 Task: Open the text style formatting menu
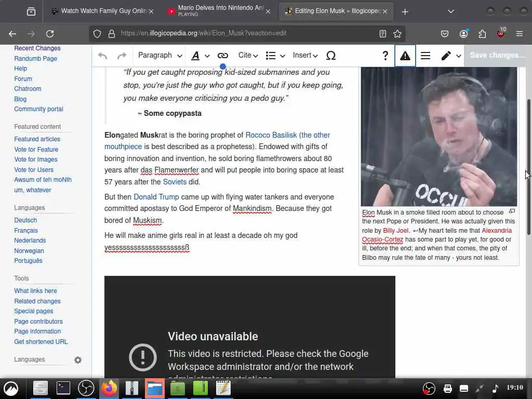(200, 56)
